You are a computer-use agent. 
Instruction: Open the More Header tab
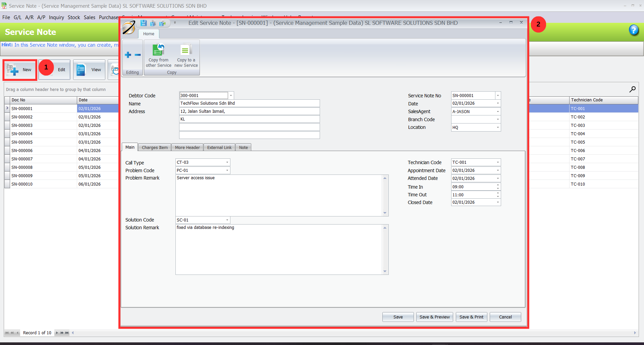tap(187, 147)
